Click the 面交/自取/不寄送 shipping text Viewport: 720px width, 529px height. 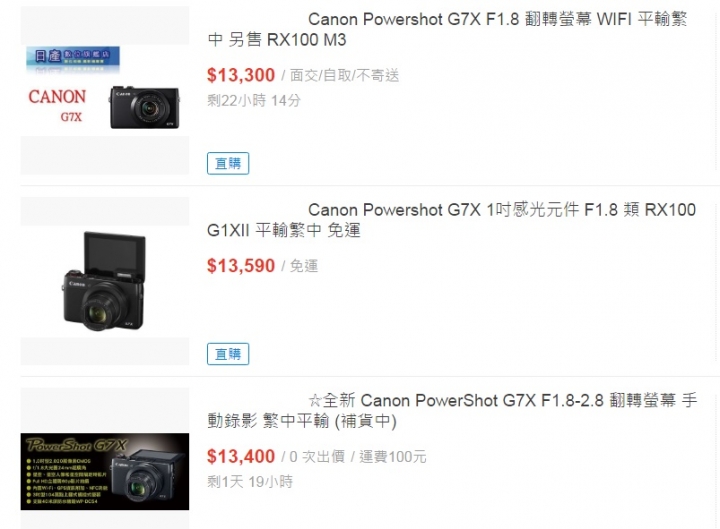pyautogui.click(x=344, y=75)
